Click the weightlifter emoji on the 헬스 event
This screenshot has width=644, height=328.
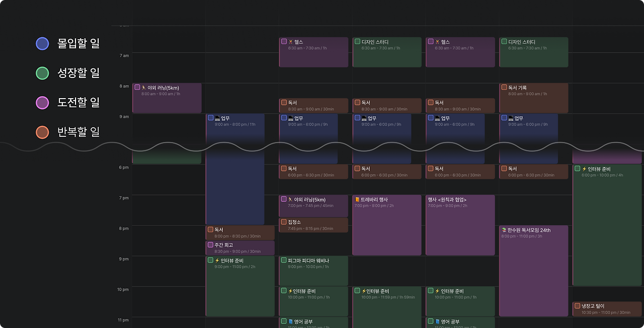click(x=289, y=41)
